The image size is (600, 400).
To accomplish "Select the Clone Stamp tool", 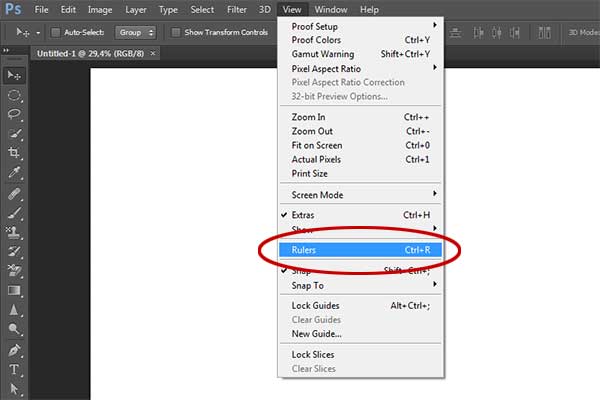I will point(14,232).
